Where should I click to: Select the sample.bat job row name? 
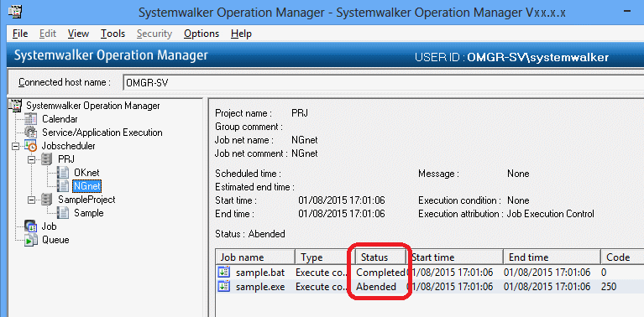(x=260, y=273)
